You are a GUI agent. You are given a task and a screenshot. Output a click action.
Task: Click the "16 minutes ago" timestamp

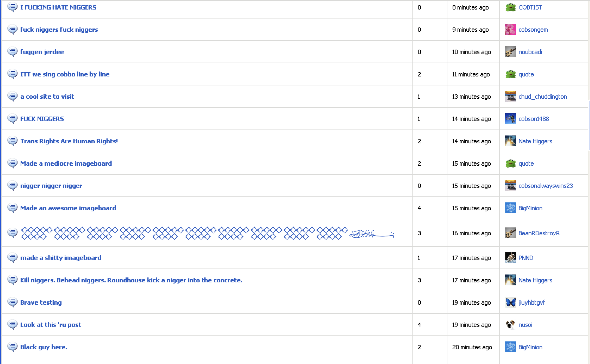471,233
